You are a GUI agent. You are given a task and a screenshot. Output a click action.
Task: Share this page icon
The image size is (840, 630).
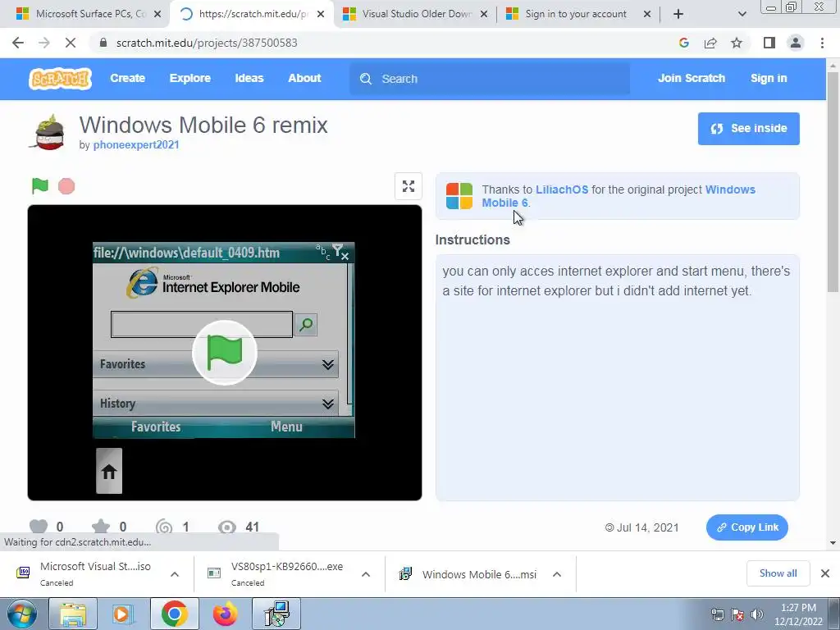[x=710, y=43]
